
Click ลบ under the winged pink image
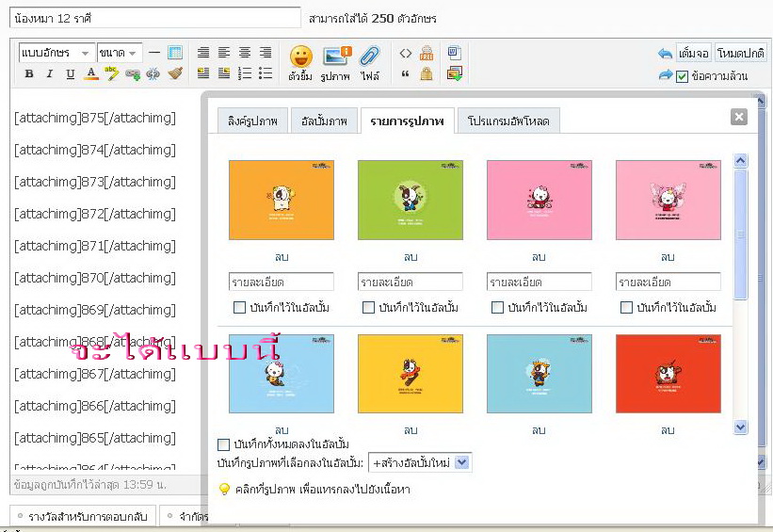[668, 257]
